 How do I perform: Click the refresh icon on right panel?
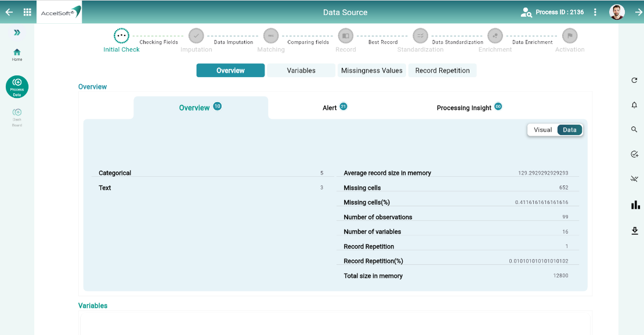(x=634, y=81)
